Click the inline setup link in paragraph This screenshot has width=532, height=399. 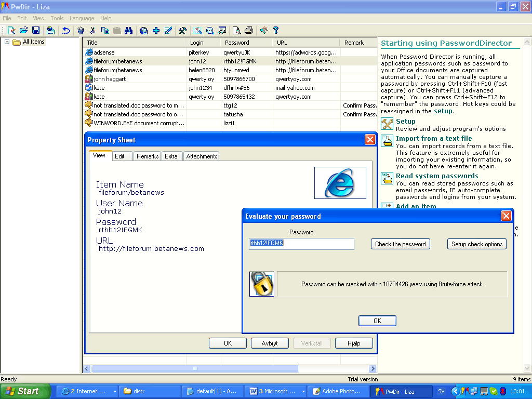point(443,111)
